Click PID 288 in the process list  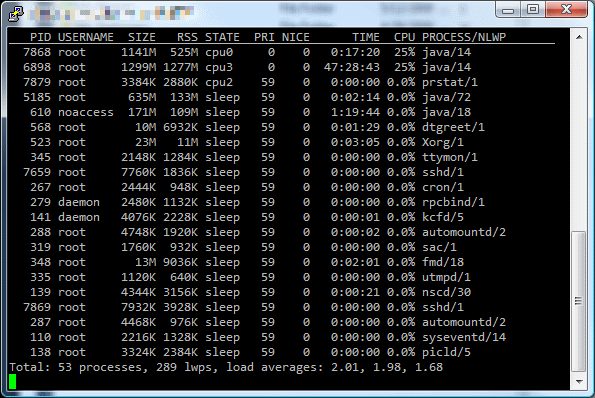[x=40, y=232]
